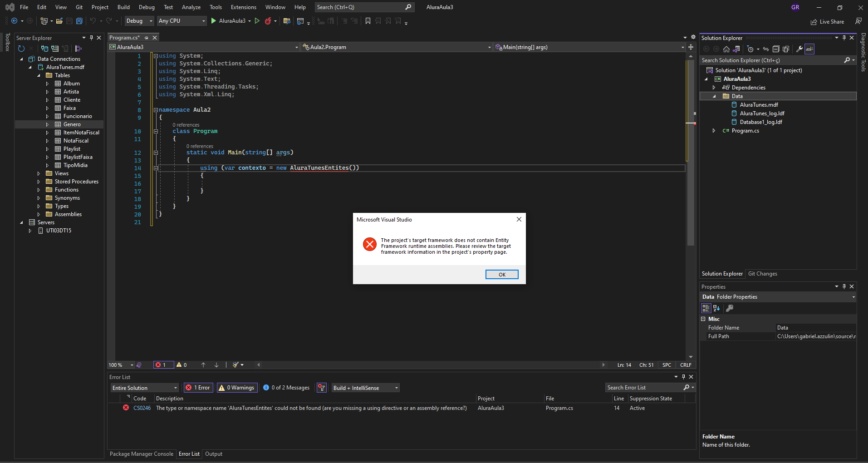Toggle Preview Selected Items in Solution Explorer
Image resolution: width=868 pixels, height=463 pixels.
tap(809, 49)
